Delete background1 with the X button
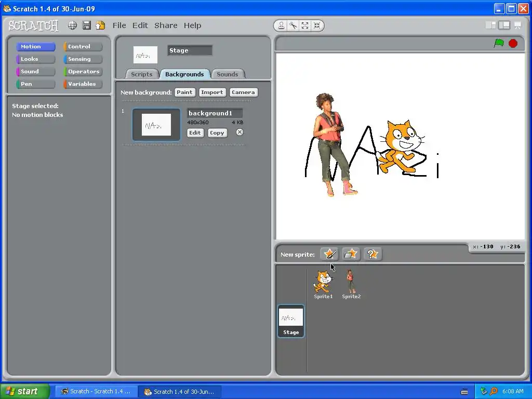This screenshot has height=399, width=532. pos(240,132)
